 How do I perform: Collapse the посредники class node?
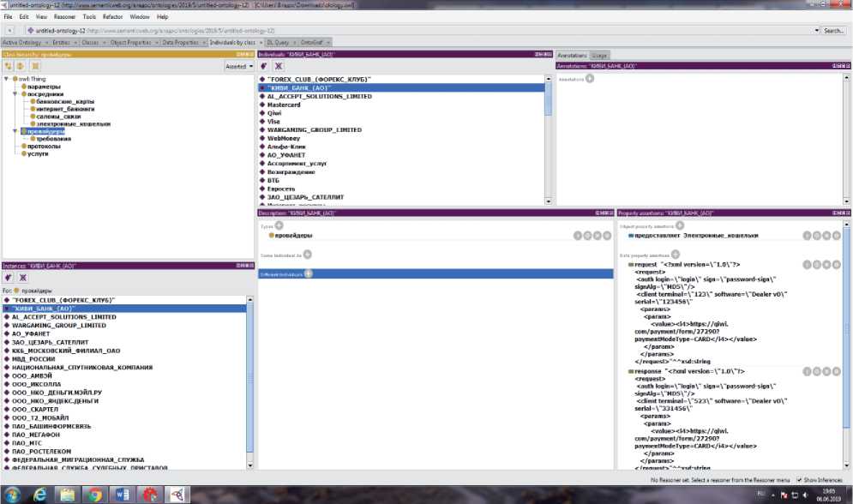15,94
